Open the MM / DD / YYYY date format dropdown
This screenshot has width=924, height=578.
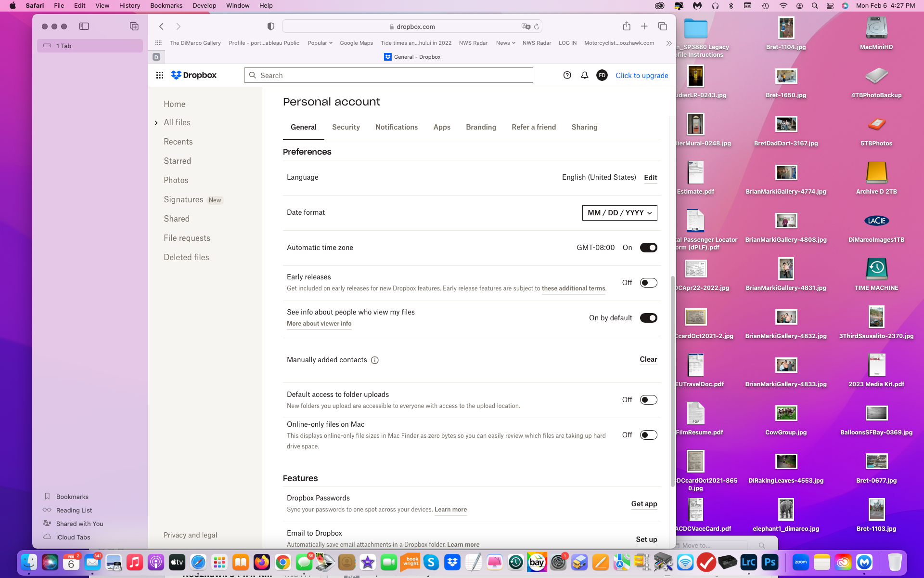620,213
